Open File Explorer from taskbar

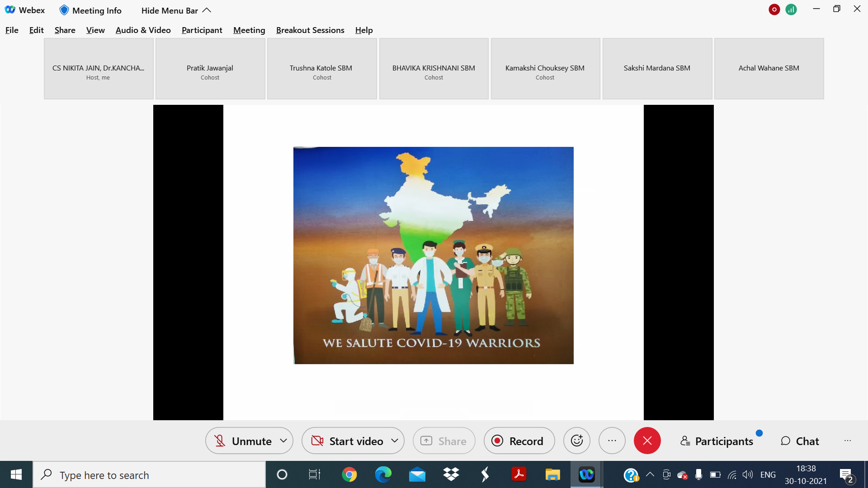(x=552, y=474)
